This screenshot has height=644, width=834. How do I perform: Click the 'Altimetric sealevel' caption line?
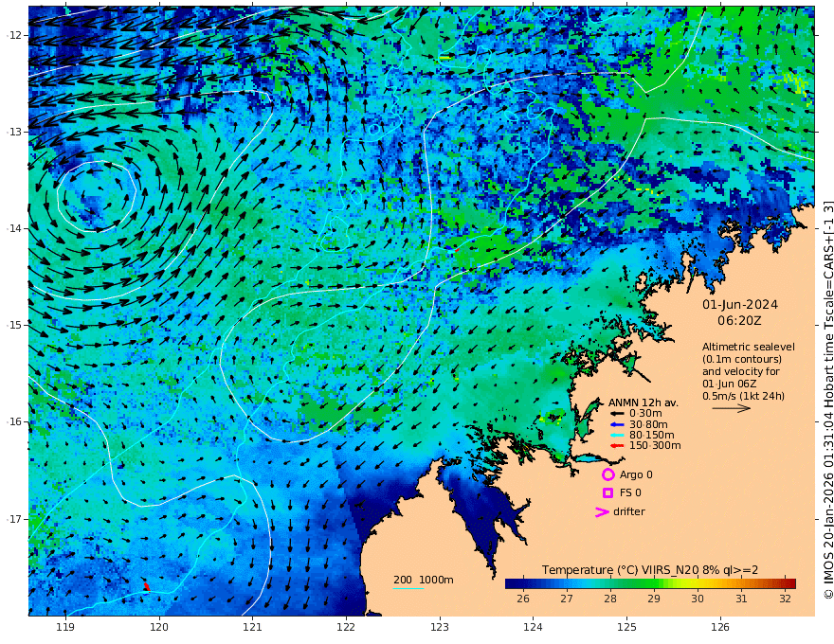click(749, 347)
